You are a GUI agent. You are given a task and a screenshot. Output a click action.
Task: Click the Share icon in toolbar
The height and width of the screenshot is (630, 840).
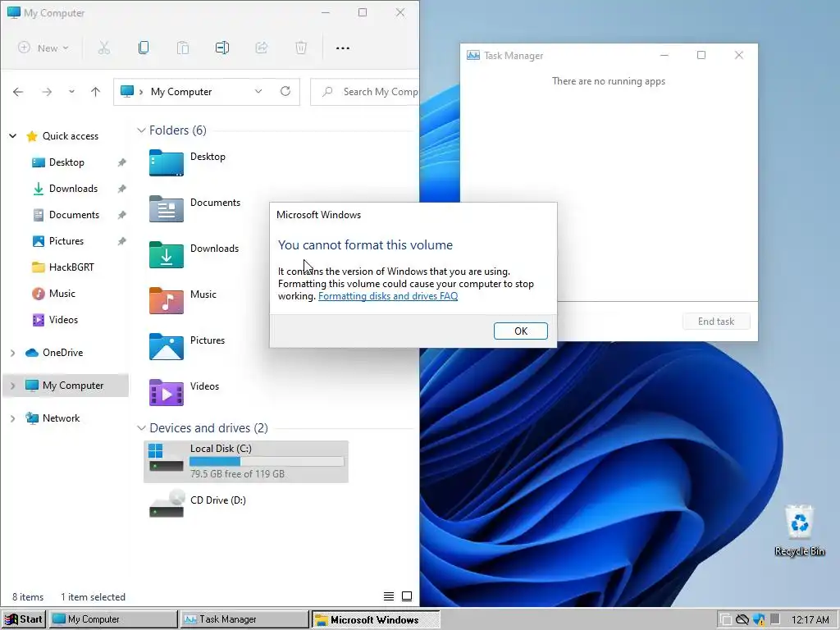(x=262, y=48)
